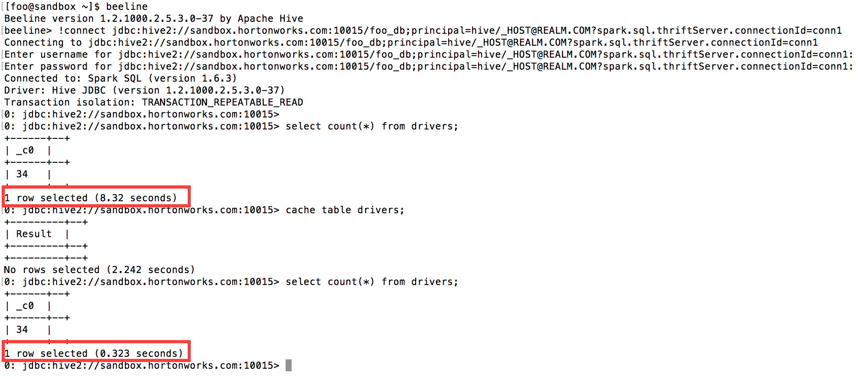The height and width of the screenshot is (379, 868).
Task: Click the "No rows selected (2.242 seconds)" line
Action: 99,270
